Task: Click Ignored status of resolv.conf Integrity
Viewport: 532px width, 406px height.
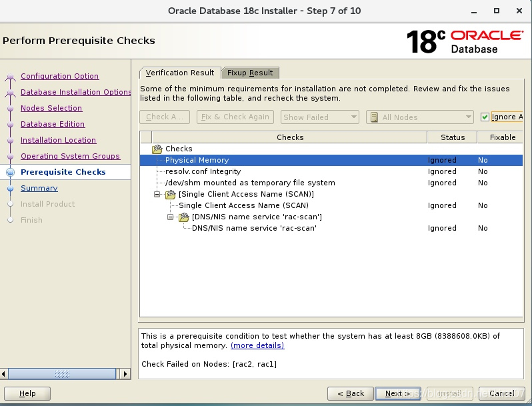Action: click(x=442, y=171)
